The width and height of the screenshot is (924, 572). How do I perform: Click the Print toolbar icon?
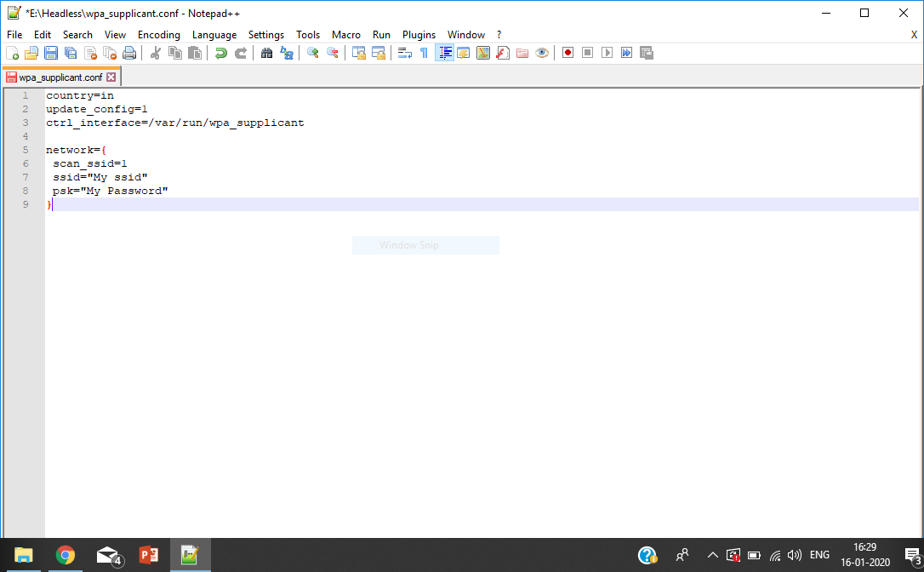(129, 52)
